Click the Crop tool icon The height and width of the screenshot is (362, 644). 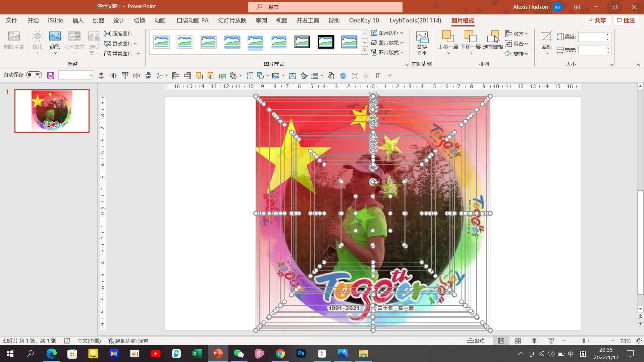[x=546, y=36]
